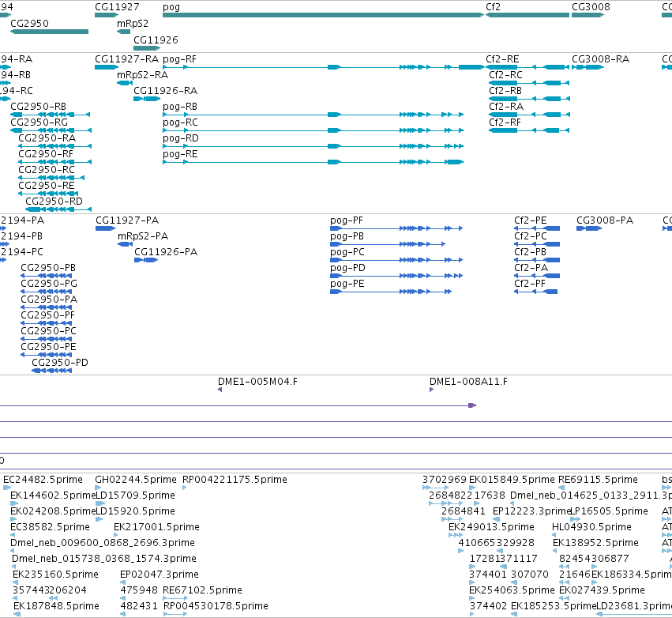Select the RE69115.5prime EST label

coord(598,480)
